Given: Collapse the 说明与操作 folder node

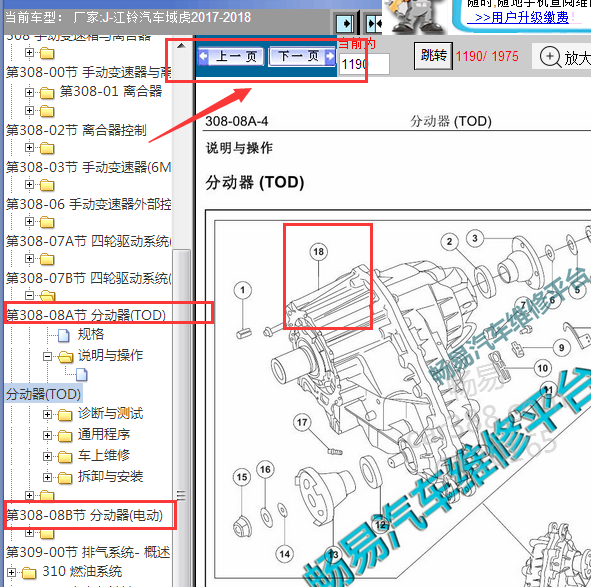Looking at the screenshot, I should (47, 356).
